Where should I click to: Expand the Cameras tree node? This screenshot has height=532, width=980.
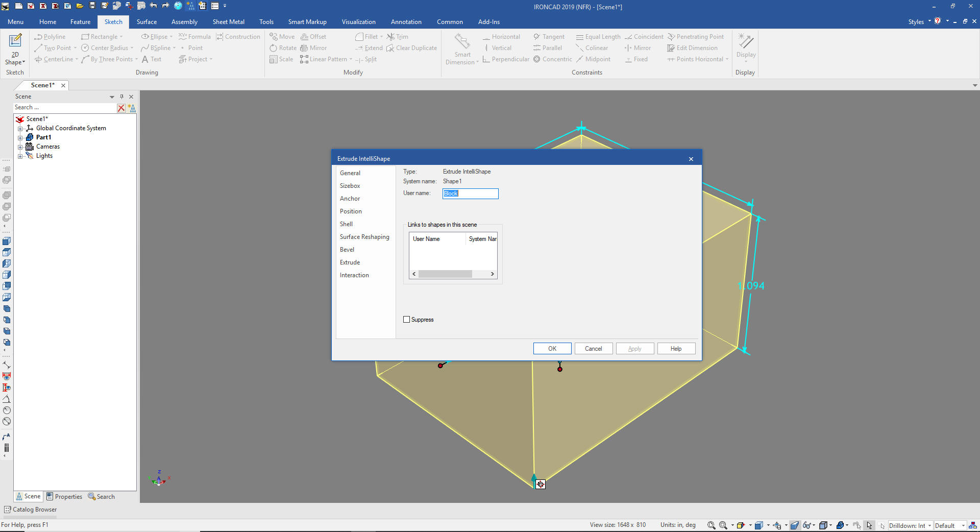point(20,147)
